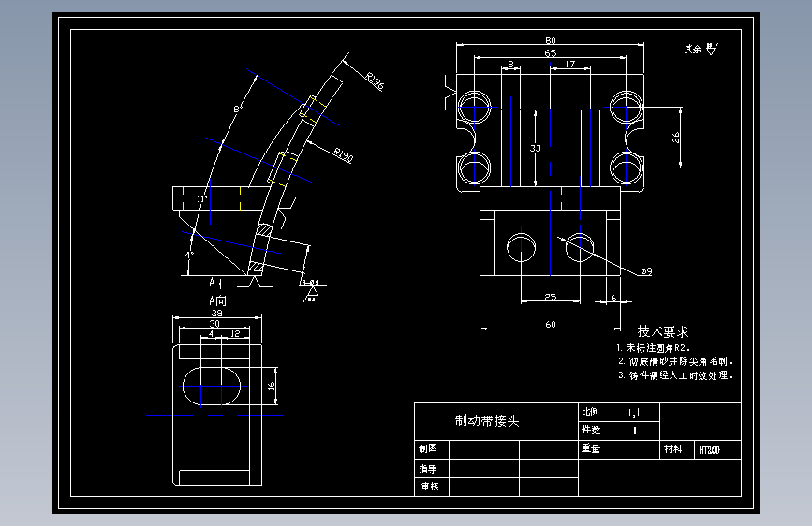Click requirement '3. 铸件需经人工时效处理'

676,375
